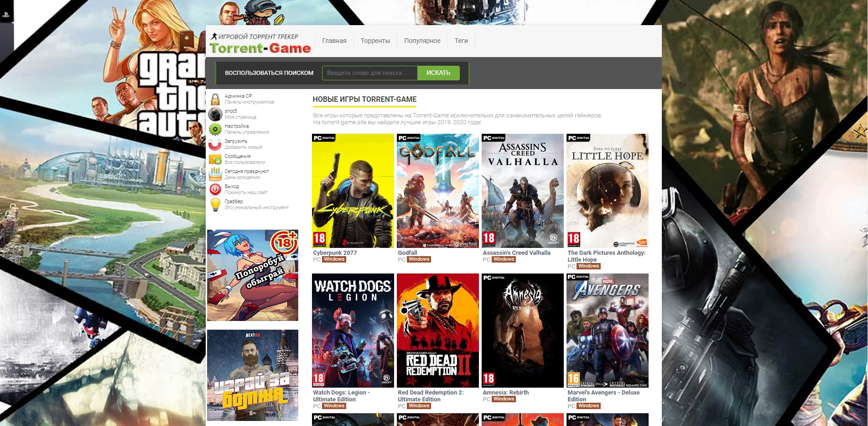The width and height of the screenshot is (868, 426).
Task: Open the Cyberpunk 2077 cover image
Action: coord(353,191)
